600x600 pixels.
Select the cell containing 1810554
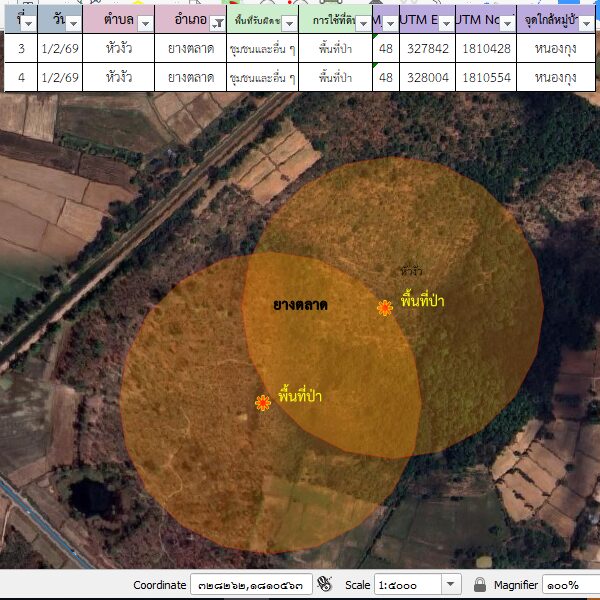[x=486, y=77]
